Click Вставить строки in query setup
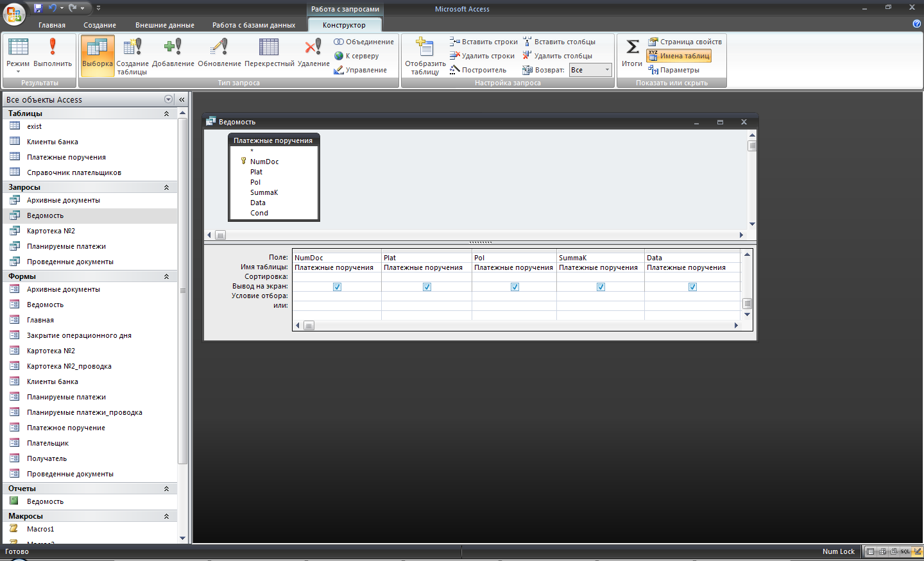The width and height of the screenshot is (924, 561). click(x=484, y=42)
